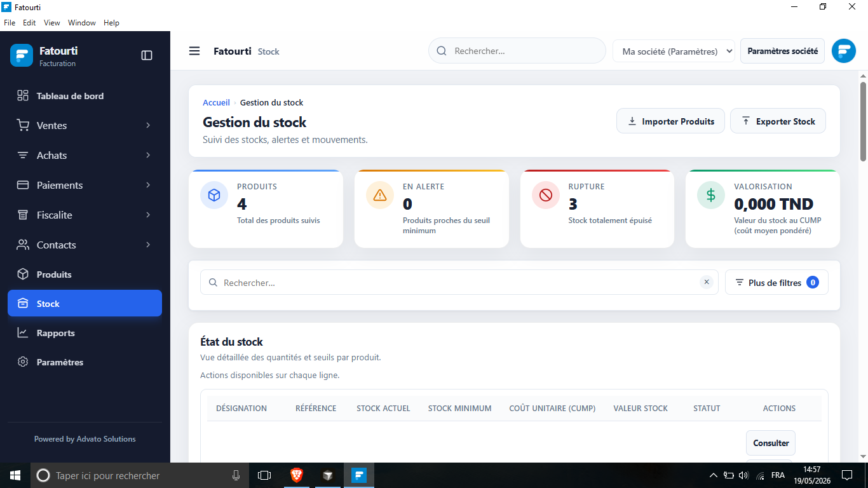Open the View menu
The image size is (868, 488).
click(x=52, y=23)
